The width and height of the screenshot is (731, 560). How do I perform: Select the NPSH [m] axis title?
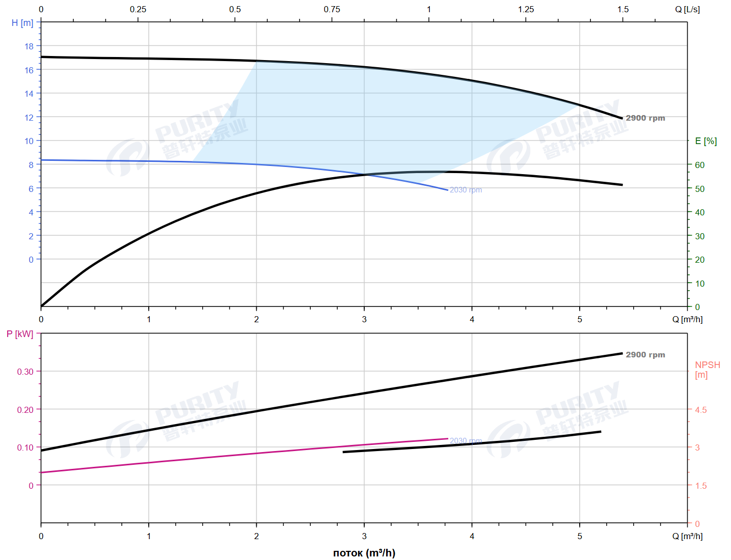[x=707, y=370]
